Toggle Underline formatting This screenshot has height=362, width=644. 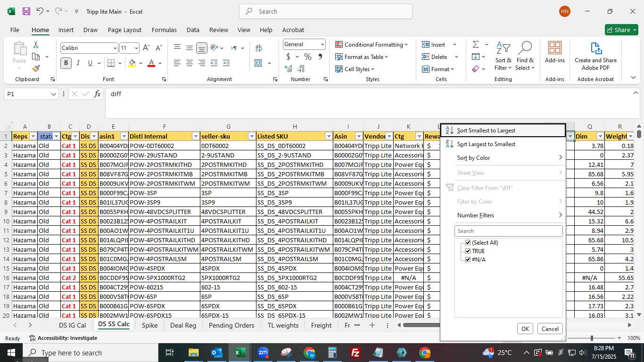(90, 63)
